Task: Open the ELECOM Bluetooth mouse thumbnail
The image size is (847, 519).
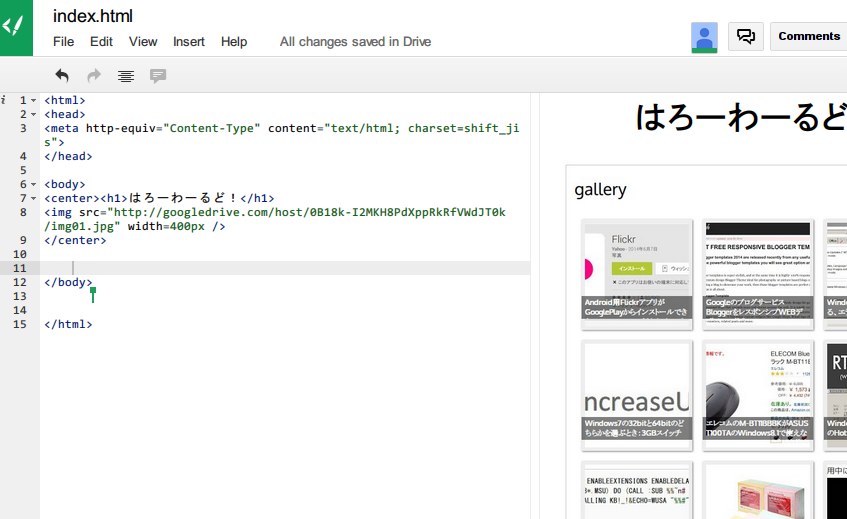Action: (x=758, y=396)
